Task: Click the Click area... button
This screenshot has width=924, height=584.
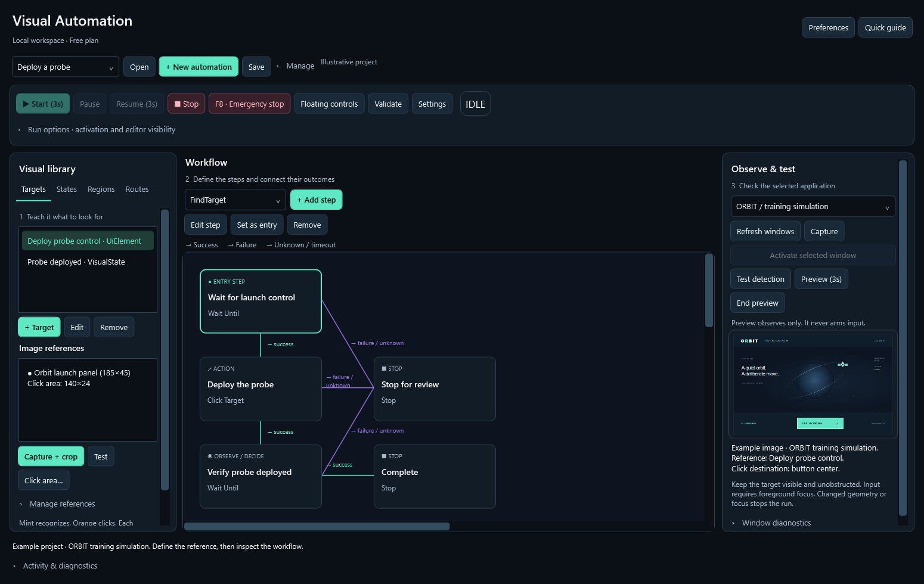Action: (44, 480)
